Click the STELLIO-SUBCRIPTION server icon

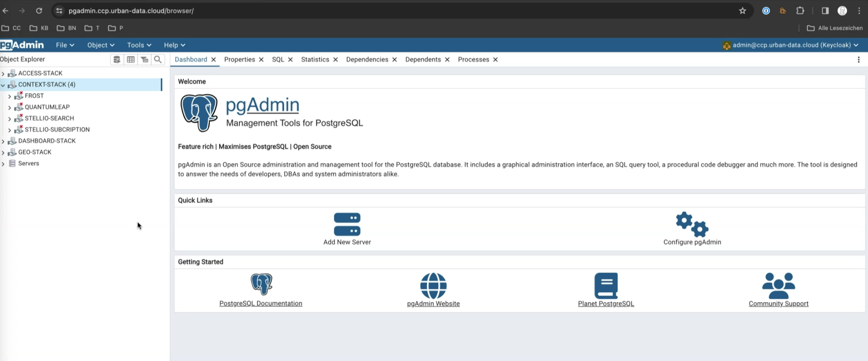[x=18, y=129]
